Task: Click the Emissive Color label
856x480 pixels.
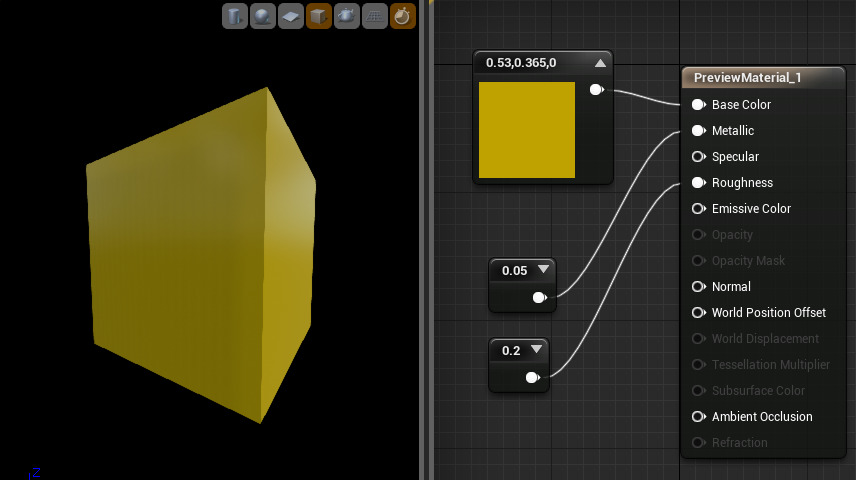Action: pos(751,209)
